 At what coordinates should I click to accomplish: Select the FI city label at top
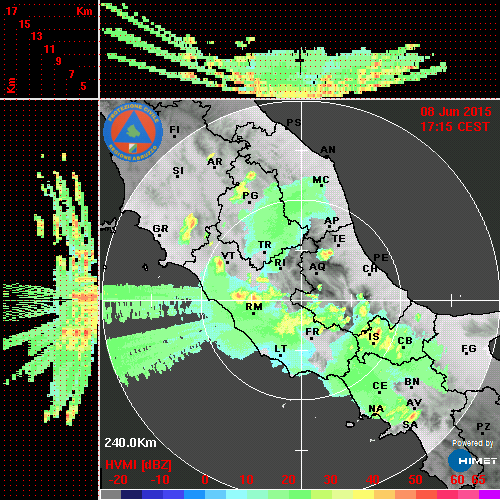[x=175, y=129]
